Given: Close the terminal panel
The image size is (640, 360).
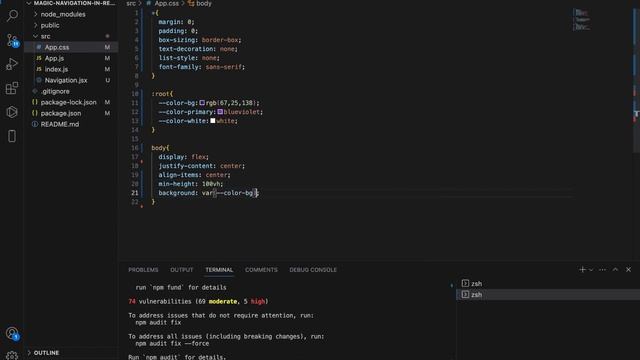Looking at the screenshot, I should tap(629, 269).
